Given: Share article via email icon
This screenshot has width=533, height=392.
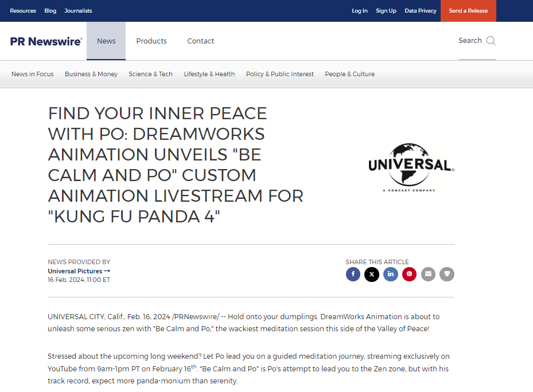Looking at the screenshot, I should click(428, 274).
